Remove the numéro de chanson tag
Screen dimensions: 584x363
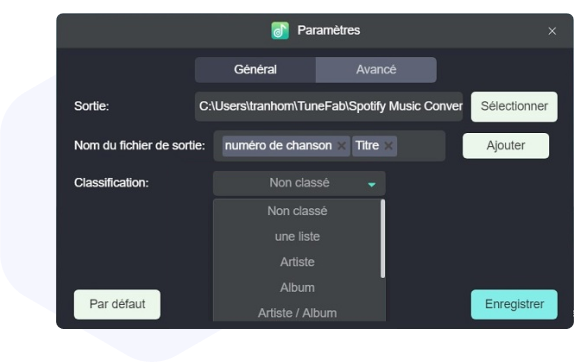click(341, 146)
